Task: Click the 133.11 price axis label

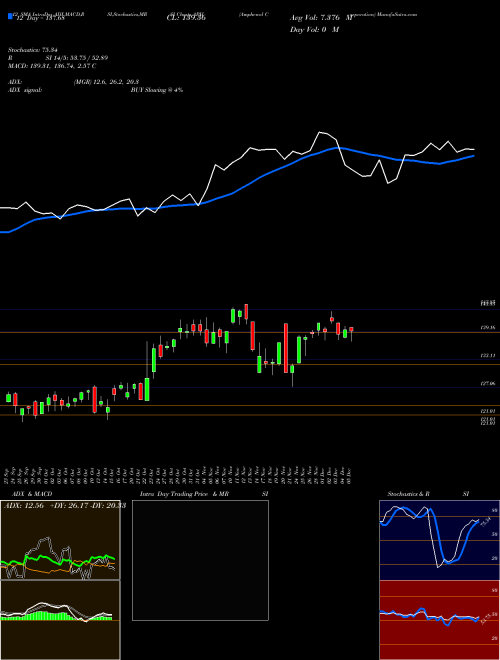Action: click(x=487, y=356)
